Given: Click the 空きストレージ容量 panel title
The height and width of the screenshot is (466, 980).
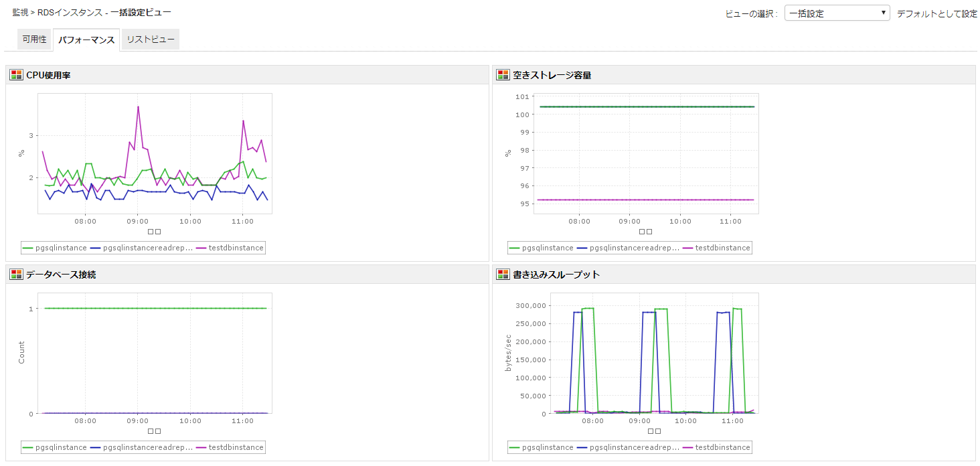Looking at the screenshot, I should (x=552, y=75).
